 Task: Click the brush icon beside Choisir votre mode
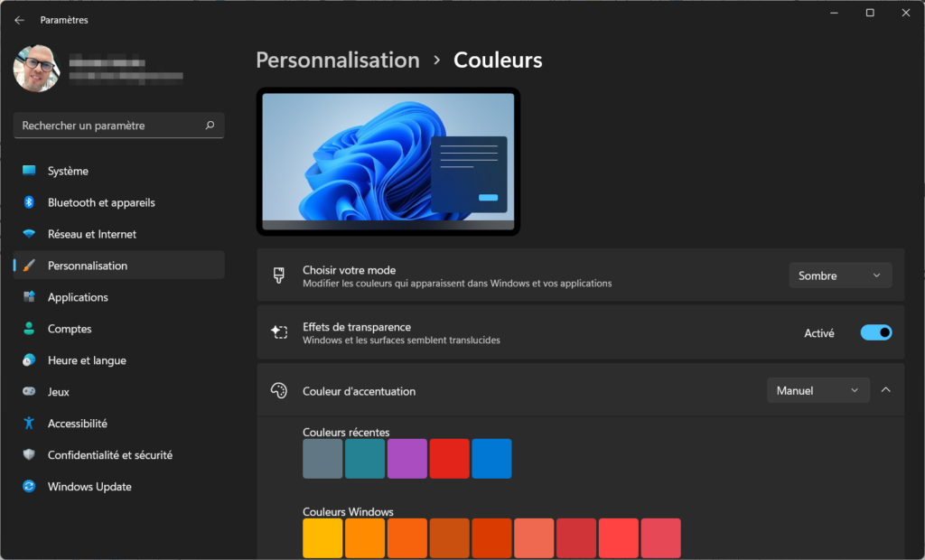[x=279, y=275]
